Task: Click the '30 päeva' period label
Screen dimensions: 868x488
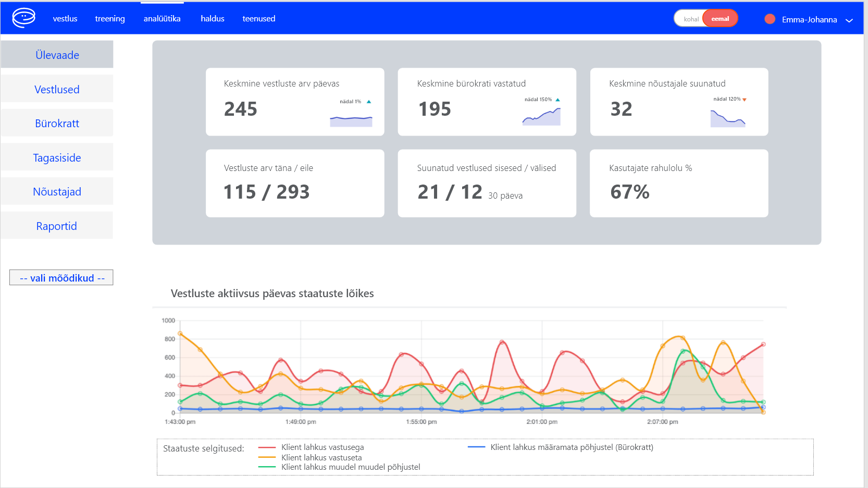Action: click(x=505, y=196)
